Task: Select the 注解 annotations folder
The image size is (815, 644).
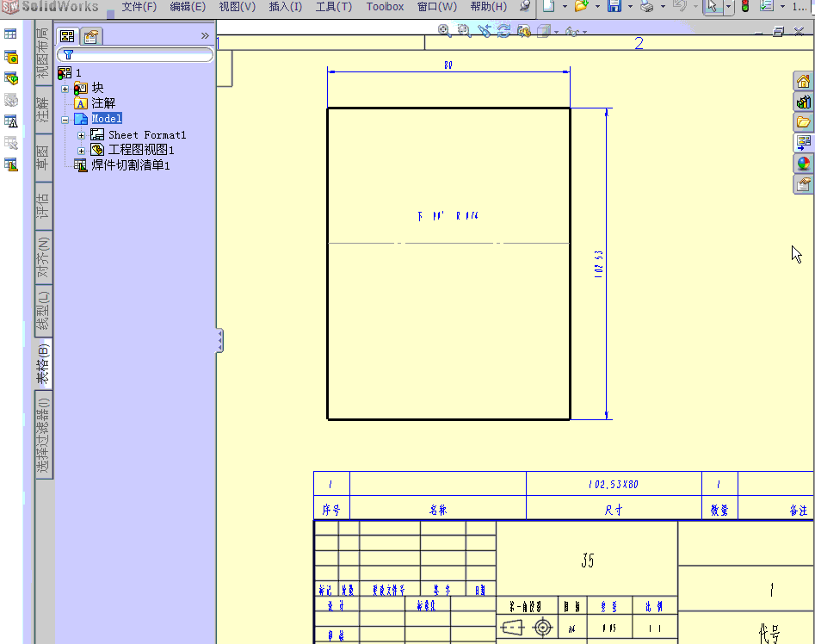Action: tap(103, 103)
